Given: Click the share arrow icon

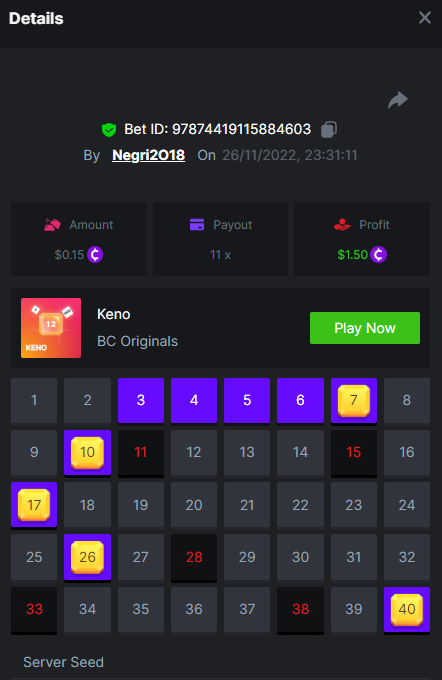Looking at the screenshot, I should click(398, 100).
